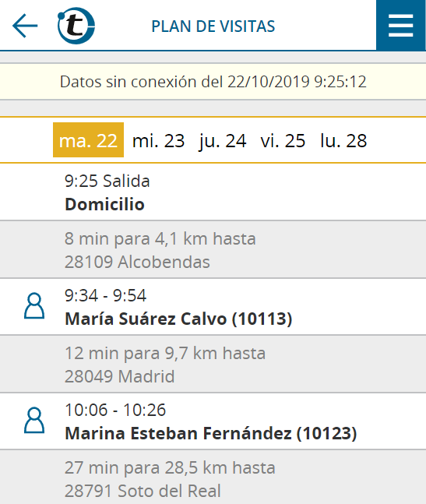Image resolution: width=426 pixels, height=504 pixels.
Task: Open María Suárez Calvo (10113) visit
Action: click(213, 307)
